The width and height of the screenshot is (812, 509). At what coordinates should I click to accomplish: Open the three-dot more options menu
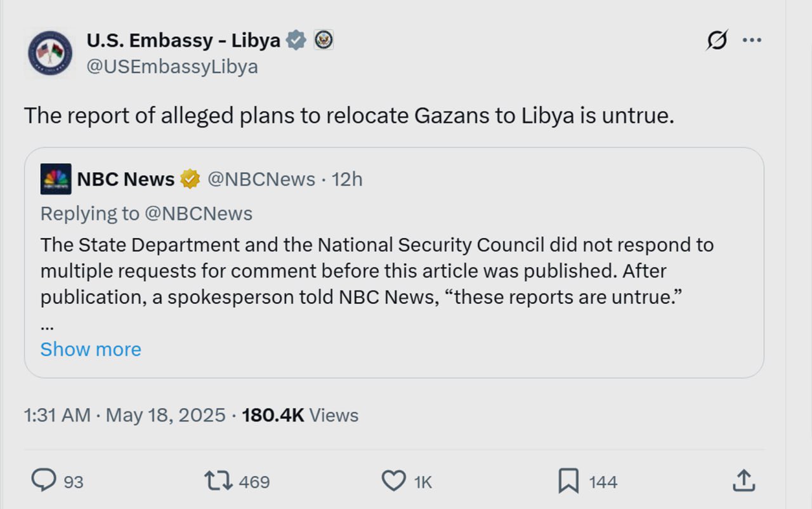coord(752,41)
